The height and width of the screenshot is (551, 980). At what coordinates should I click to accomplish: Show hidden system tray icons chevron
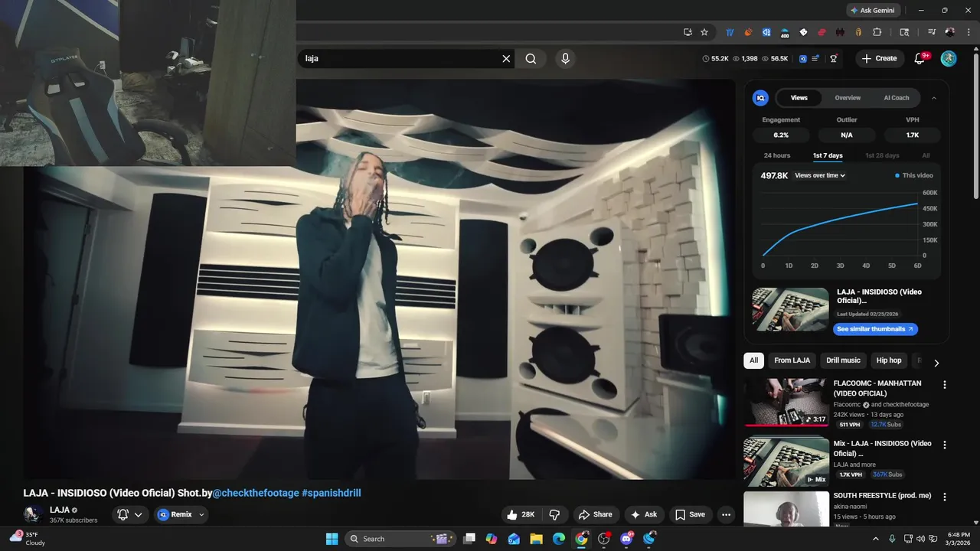tap(876, 539)
